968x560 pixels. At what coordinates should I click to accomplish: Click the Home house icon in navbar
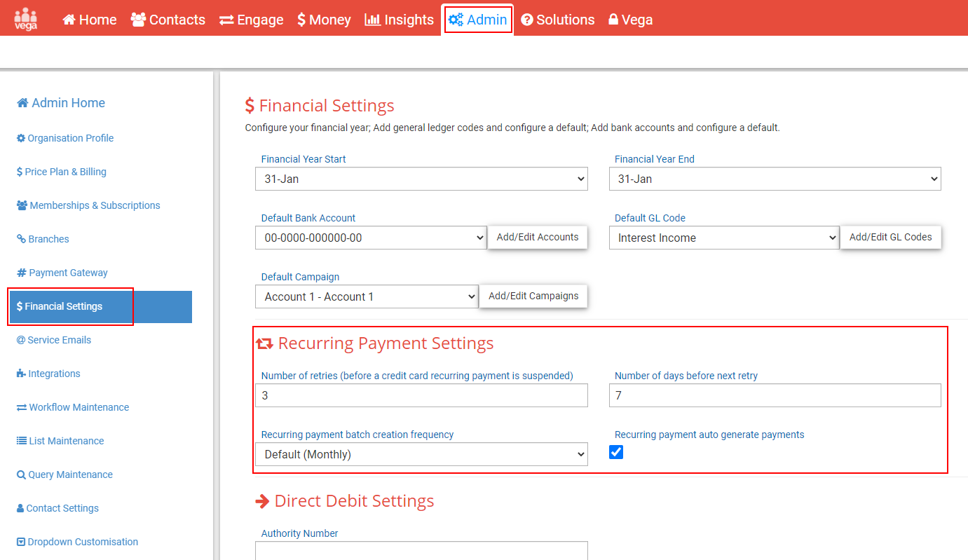coord(69,20)
